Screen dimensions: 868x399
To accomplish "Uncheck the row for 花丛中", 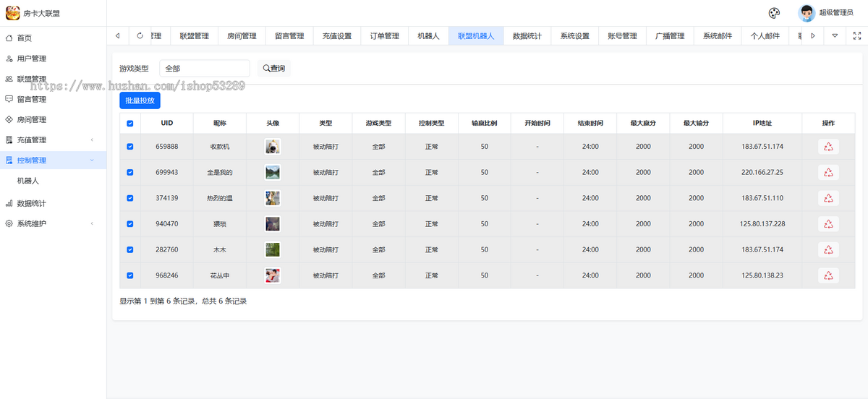I will [x=130, y=275].
